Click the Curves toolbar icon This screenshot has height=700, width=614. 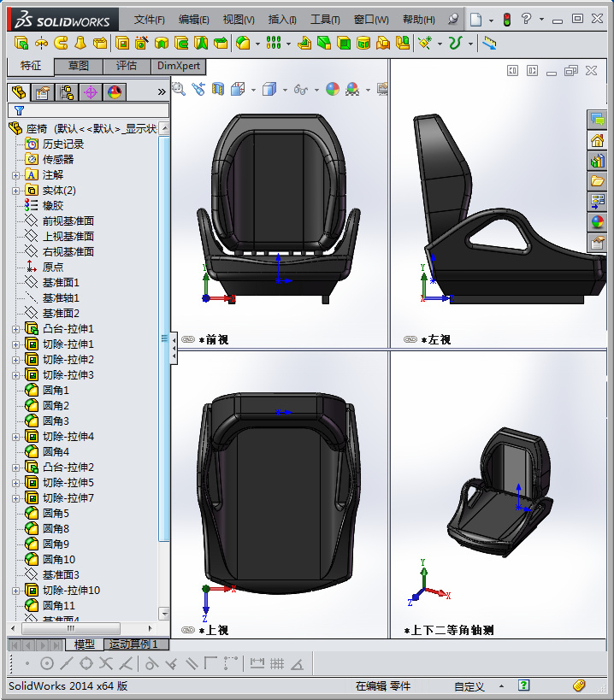point(456,44)
